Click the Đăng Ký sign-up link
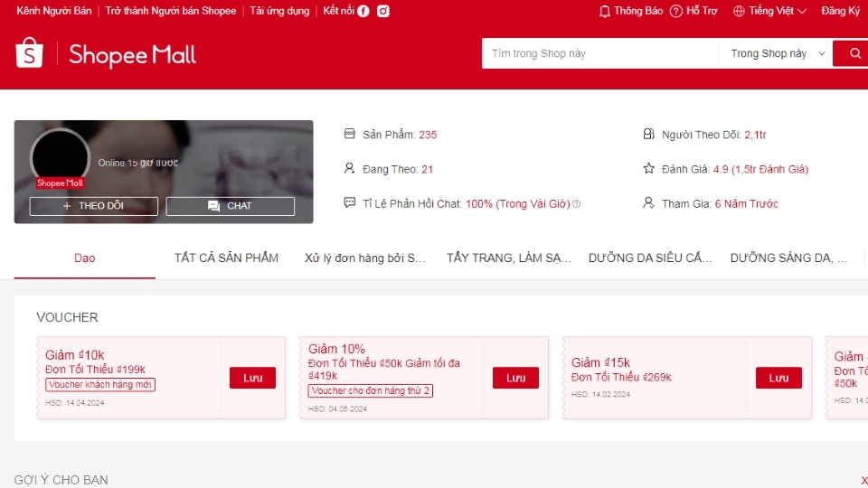The width and height of the screenshot is (868, 488). [x=840, y=11]
